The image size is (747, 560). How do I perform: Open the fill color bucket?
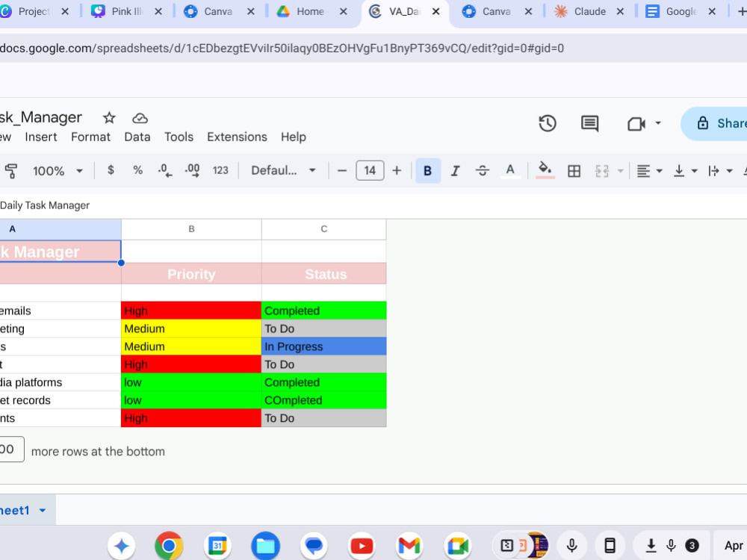click(x=545, y=170)
